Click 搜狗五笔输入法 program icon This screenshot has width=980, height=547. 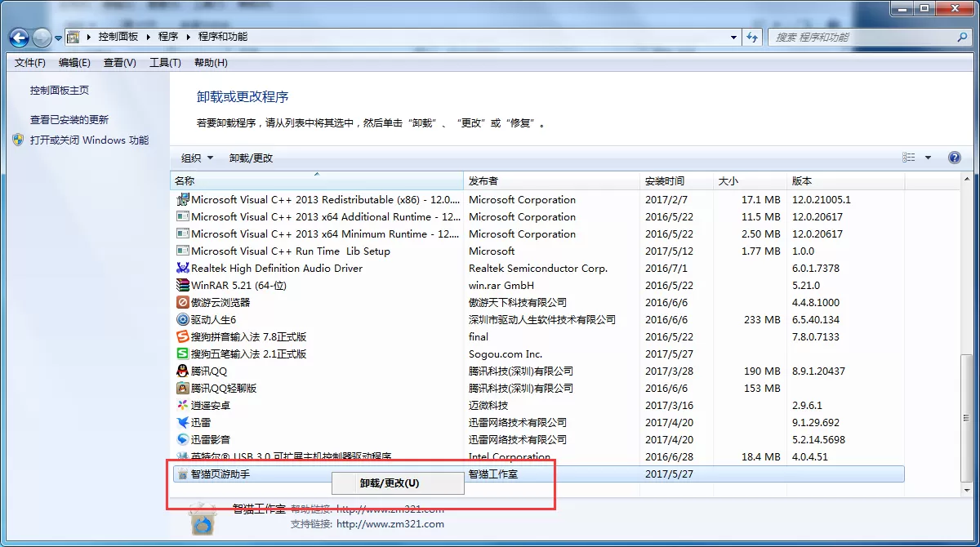(183, 354)
